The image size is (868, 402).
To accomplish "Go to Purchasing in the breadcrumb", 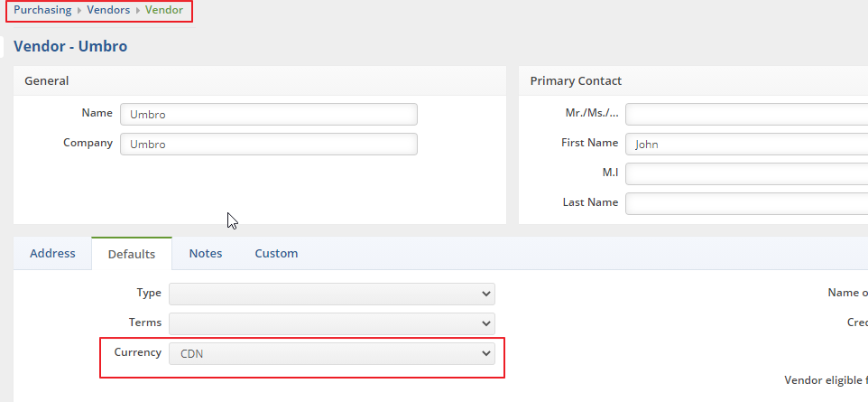I will click(42, 10).
